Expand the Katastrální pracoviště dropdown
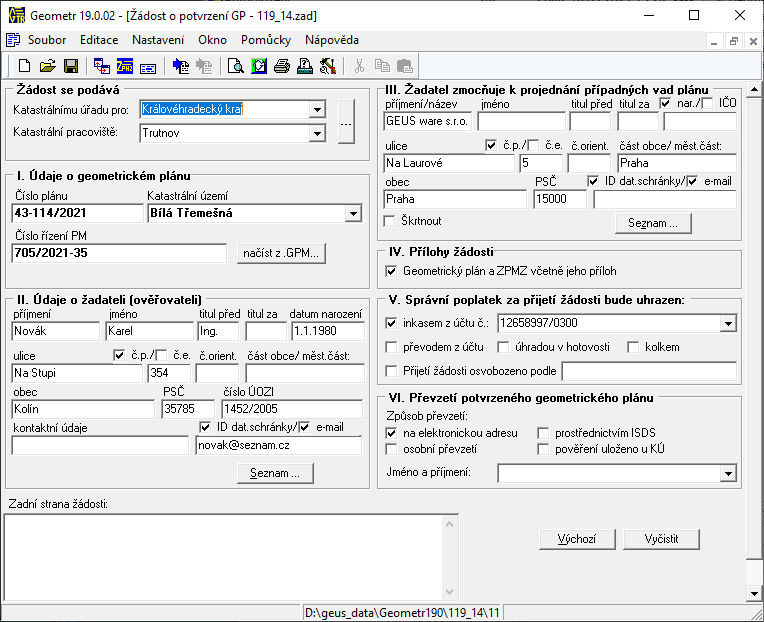 pos(318,133)
